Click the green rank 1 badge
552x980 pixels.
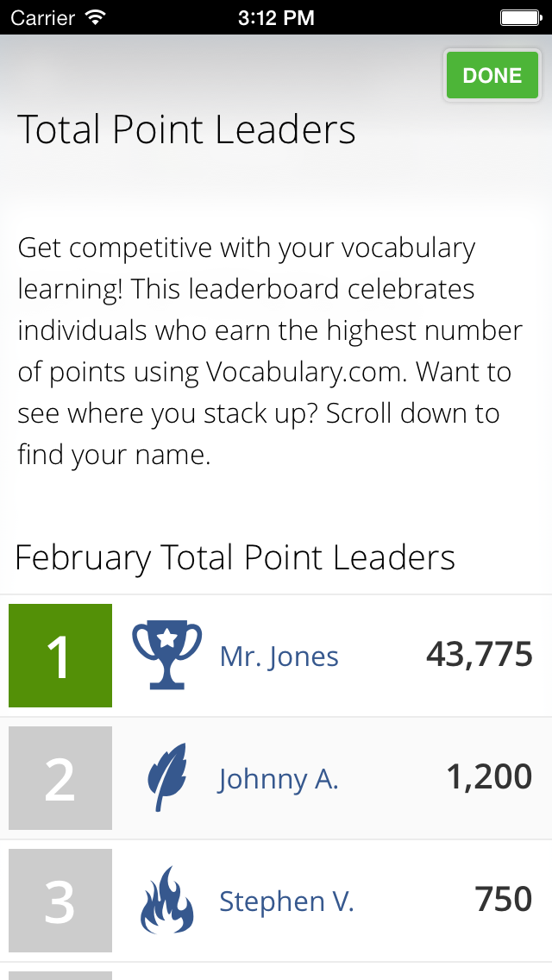pos(60,656)
